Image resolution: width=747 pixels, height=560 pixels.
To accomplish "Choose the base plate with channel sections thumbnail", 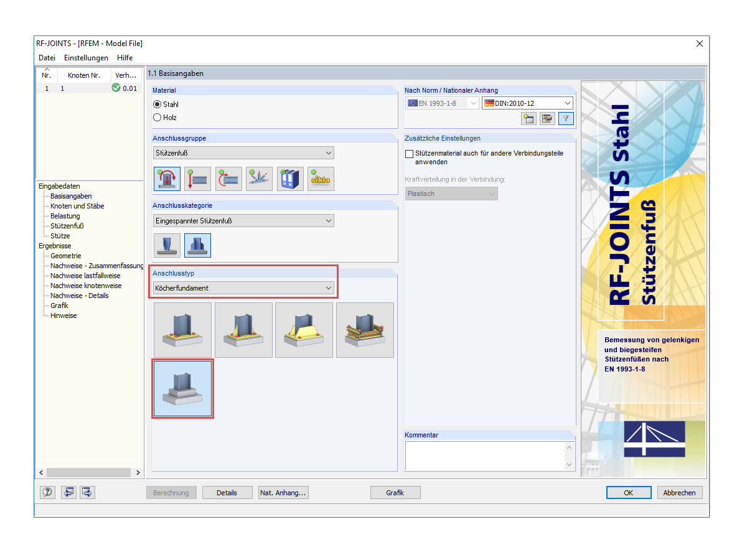I will tap(365, 330).
